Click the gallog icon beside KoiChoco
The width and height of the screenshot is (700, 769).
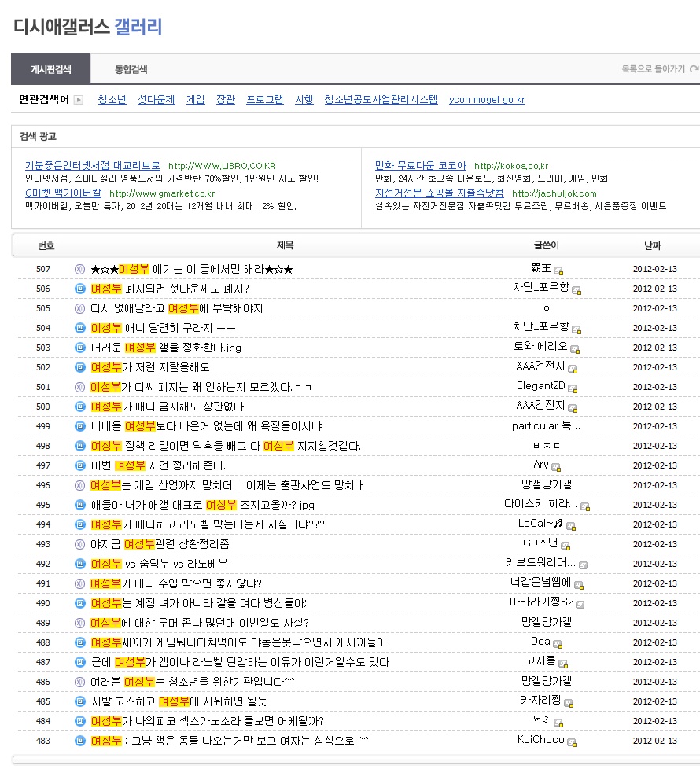[x=572, y=742]
